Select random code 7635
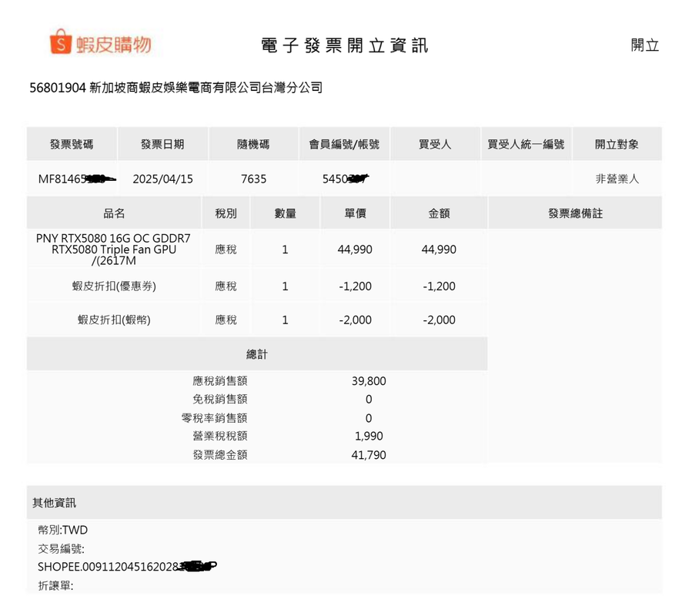682x616 pixels. [253, 179]
